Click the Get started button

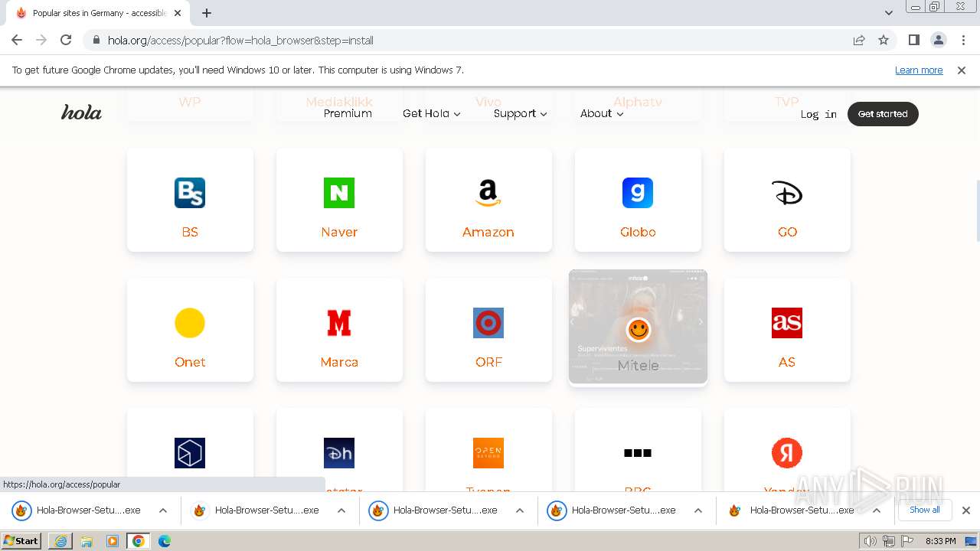[x=883, y=114]
